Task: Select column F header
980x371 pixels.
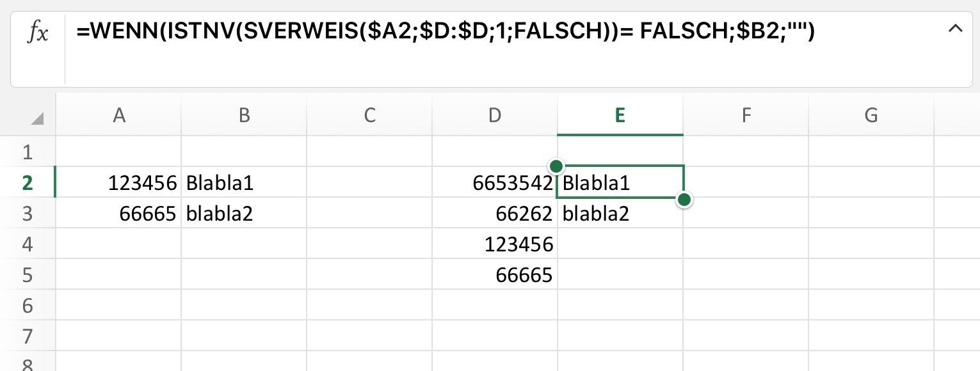Action: click(x=746, y=115)
